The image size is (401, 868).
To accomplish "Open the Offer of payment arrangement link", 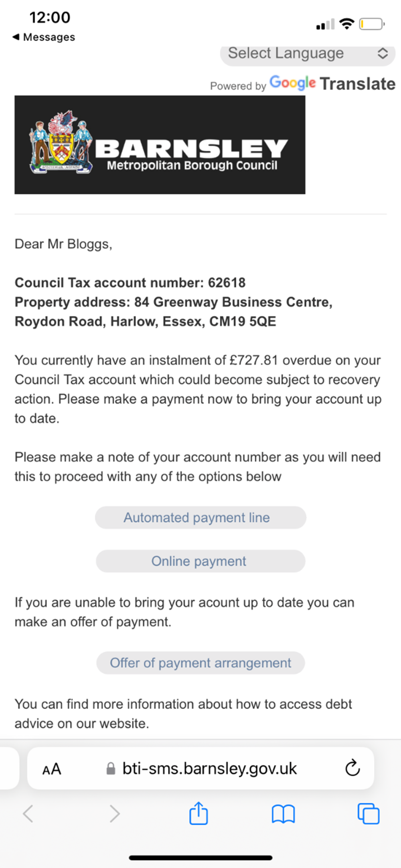I will 200,663.
